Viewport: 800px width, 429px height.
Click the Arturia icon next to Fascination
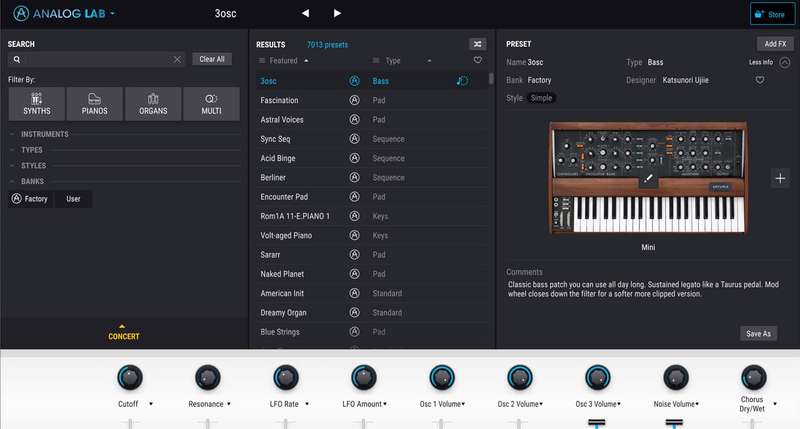point(354,100)
